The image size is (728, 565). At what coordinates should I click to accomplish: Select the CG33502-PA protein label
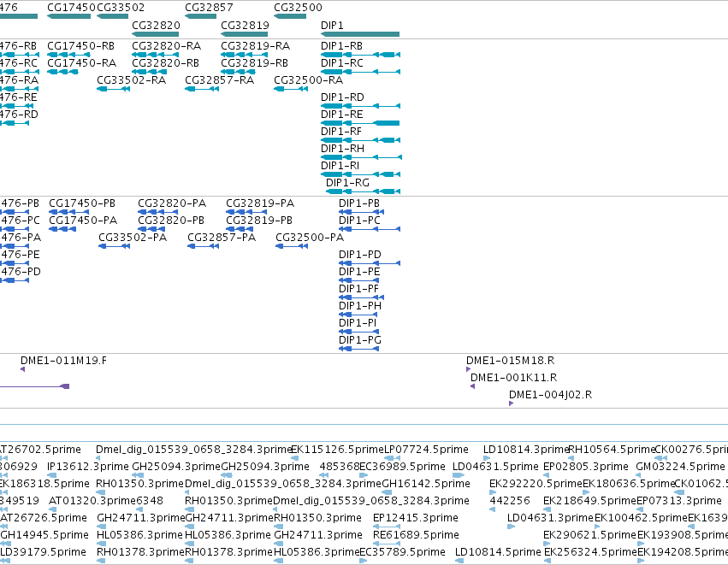point(133,238)
